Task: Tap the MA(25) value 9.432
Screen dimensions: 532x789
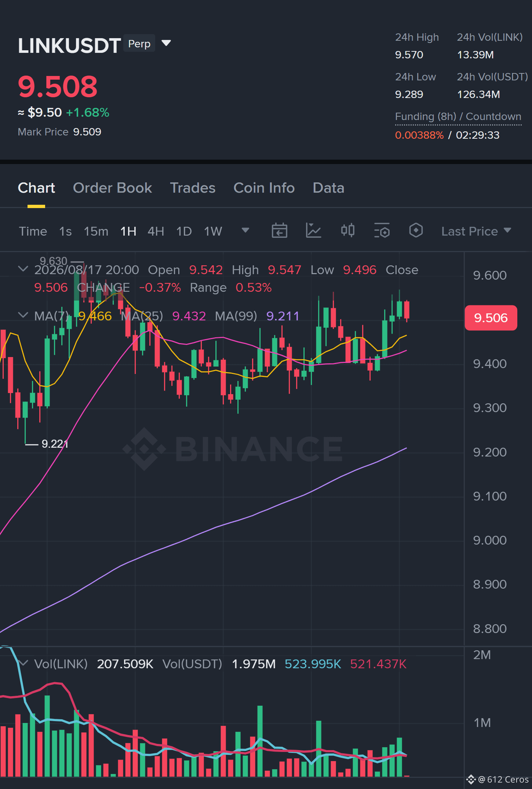Action: click(x=189, y=316)
